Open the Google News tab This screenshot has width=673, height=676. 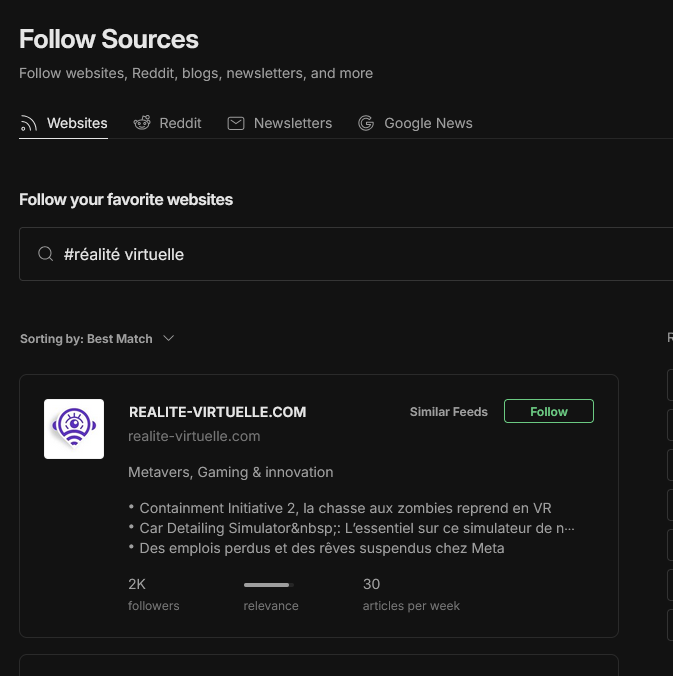(x=415, y=123)
